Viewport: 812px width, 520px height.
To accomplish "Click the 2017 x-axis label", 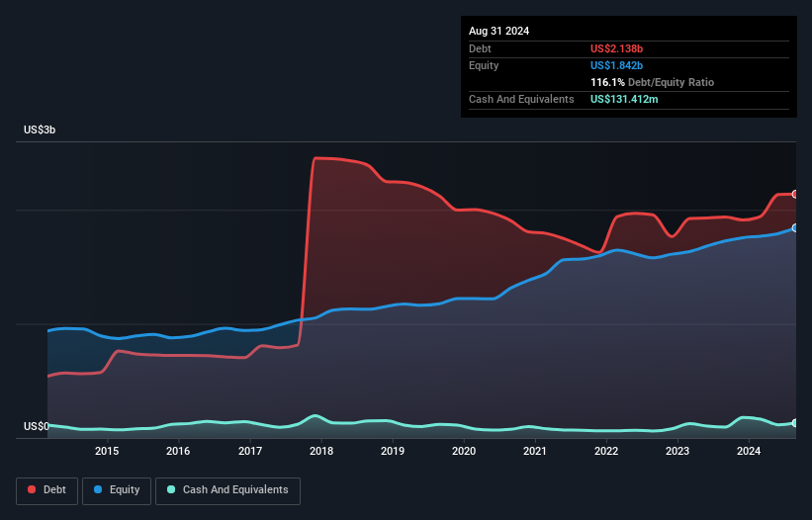I will (x=250, y=451).
